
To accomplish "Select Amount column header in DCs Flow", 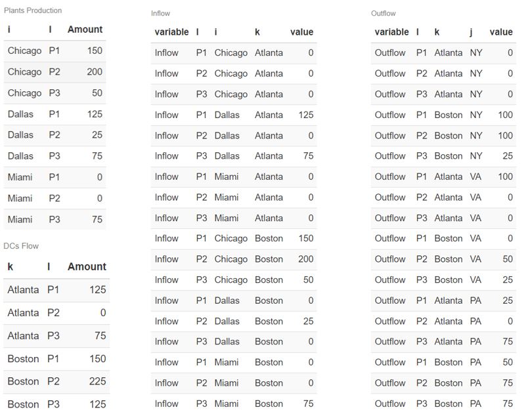I will coord(87,267).
